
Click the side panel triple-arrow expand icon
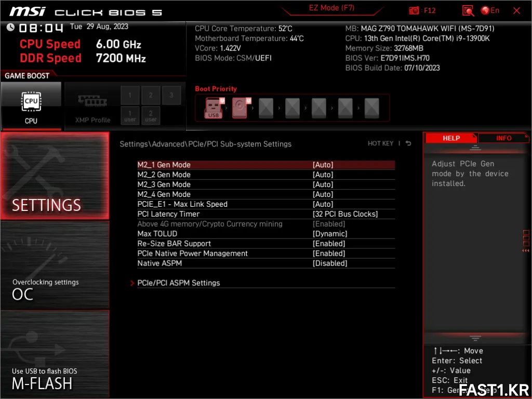[x=526, y=251]
